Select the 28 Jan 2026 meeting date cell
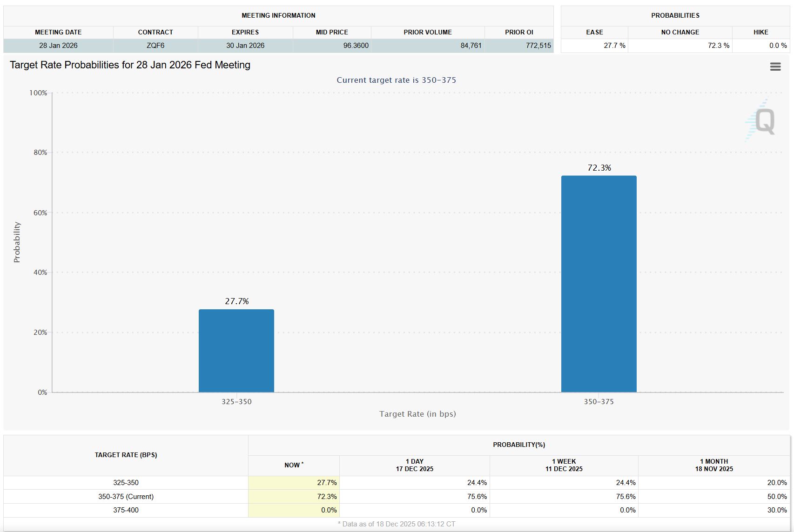 point(58,46)
